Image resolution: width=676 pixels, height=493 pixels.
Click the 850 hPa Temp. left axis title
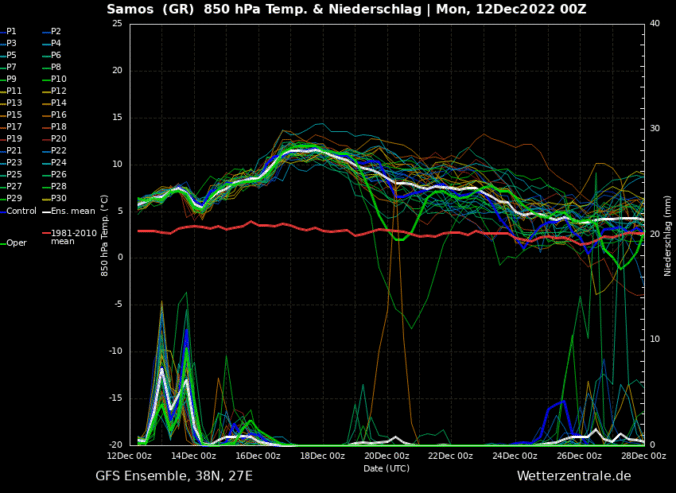pos(104,234)
